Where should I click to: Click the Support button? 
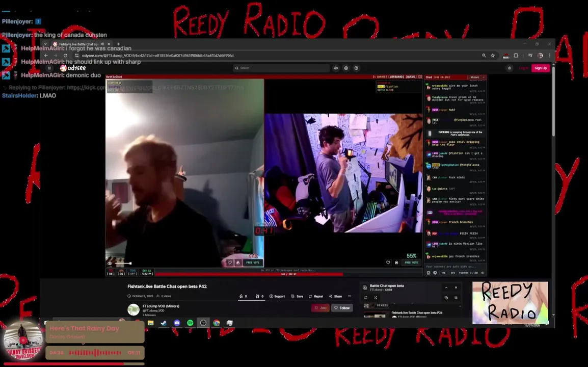click(277, 296)
